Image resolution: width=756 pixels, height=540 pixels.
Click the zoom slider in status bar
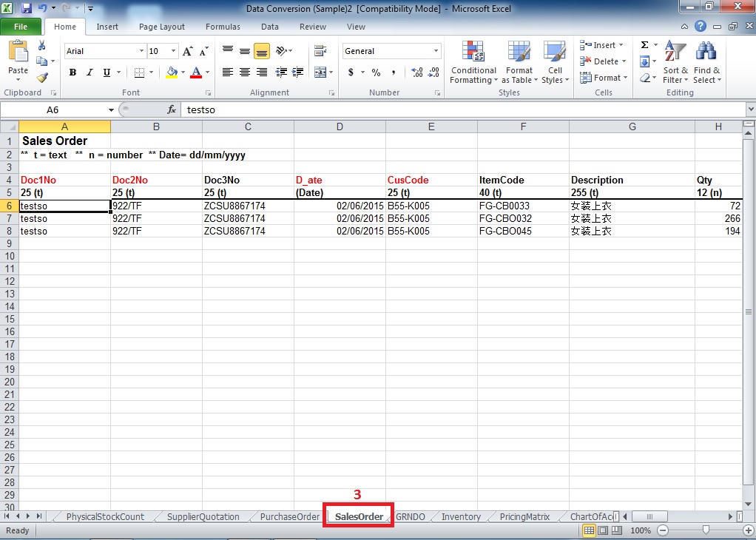pyautogui.click(x=706, y=530)
